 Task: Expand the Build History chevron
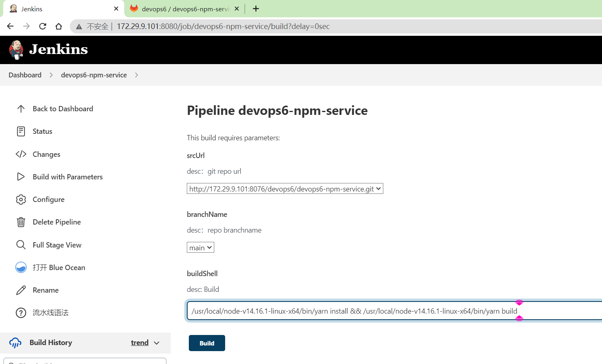pyautogui.click(x=157, y=343)
